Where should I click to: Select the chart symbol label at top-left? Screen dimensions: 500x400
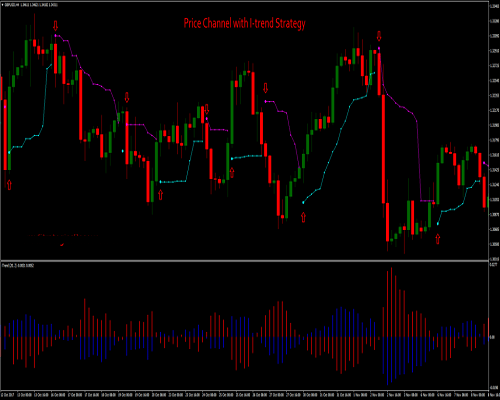31,5
